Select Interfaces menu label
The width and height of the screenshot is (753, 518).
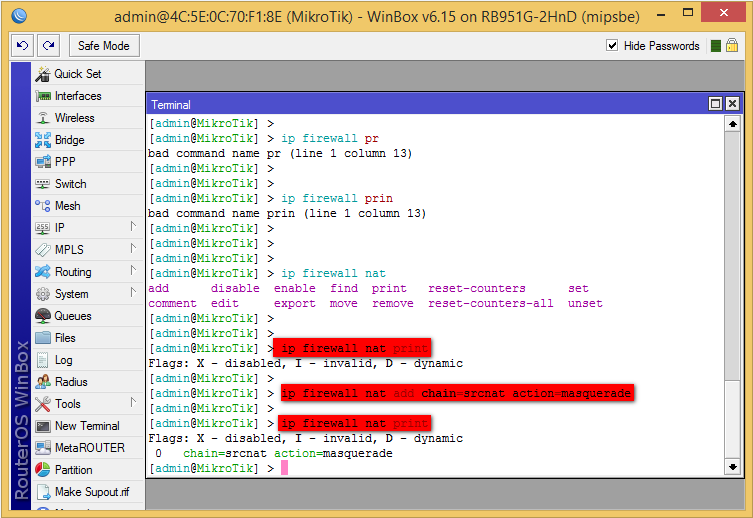tap(78, 96)
